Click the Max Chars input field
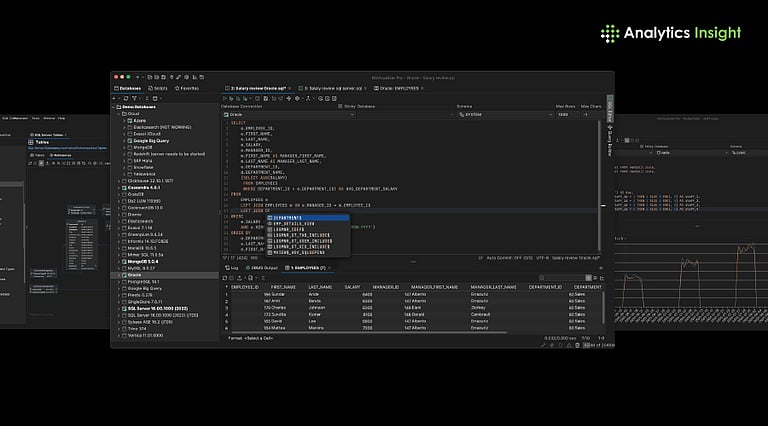768x426 pixels. point(591,115)
